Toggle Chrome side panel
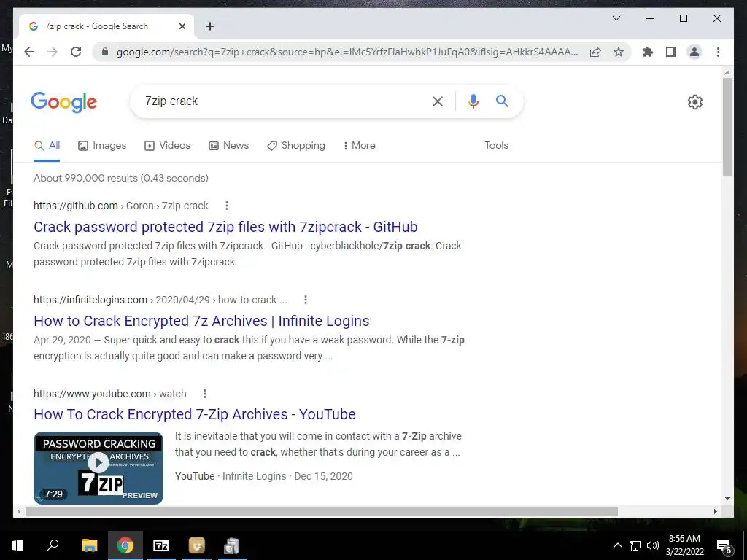The width and height of the screenshot is (747, 560). coord(671,52)
